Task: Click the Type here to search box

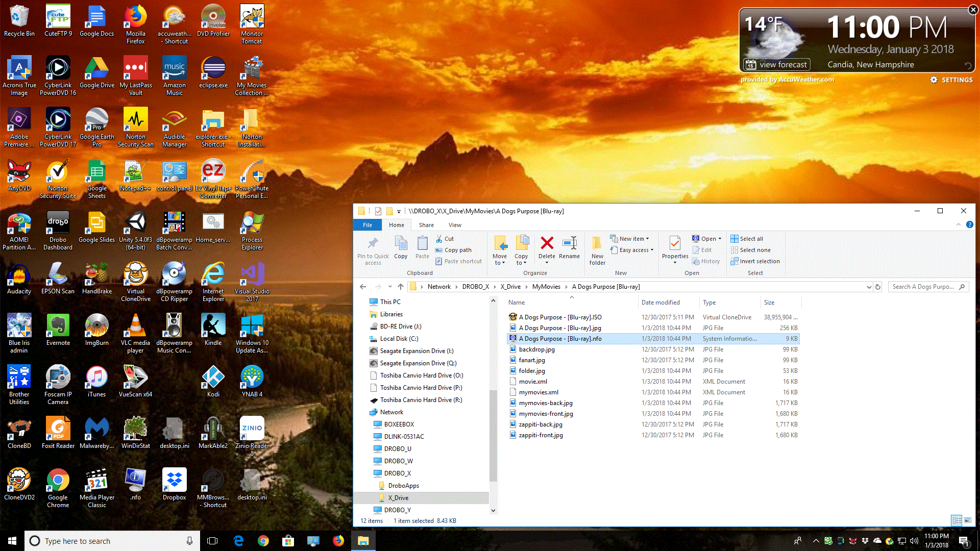Action: click(x=112, y=541)
